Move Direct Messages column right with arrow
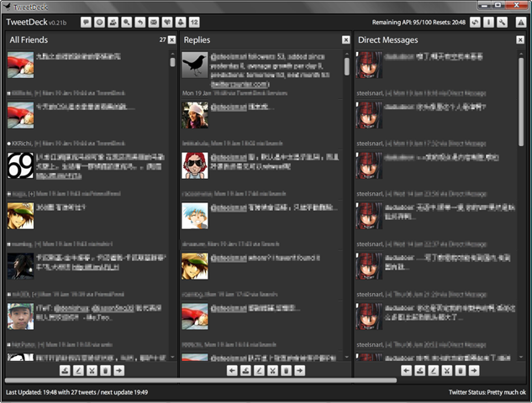 [x=474, y=370]
